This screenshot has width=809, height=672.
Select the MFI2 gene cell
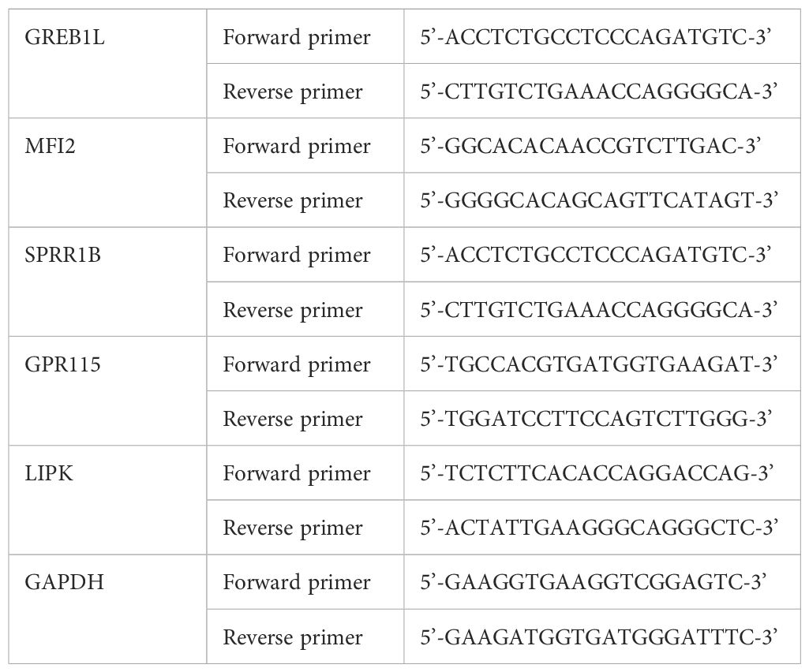(107, 173)
